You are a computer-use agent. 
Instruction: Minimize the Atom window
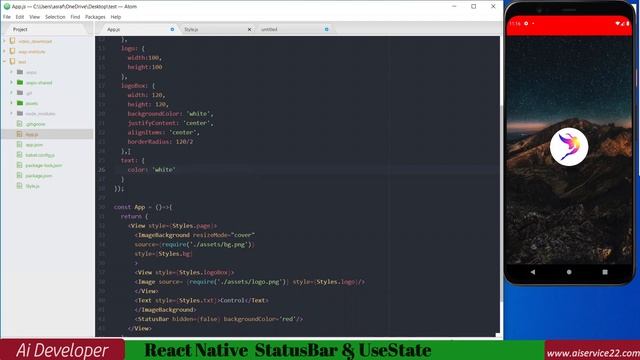454,7
